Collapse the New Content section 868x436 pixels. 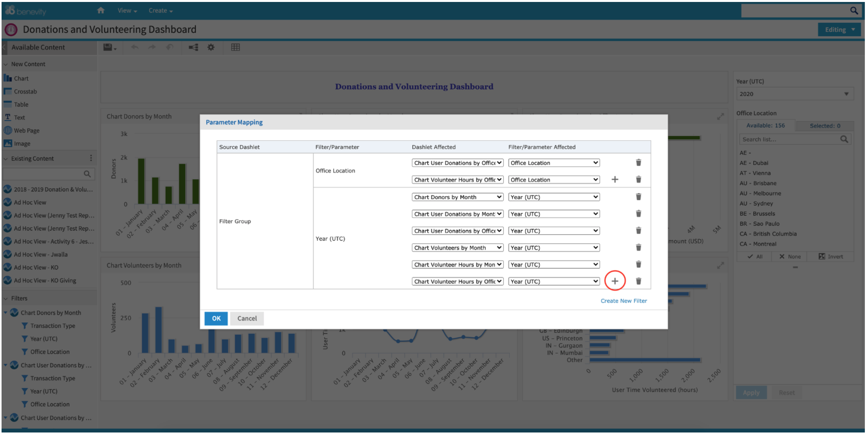tap(6, 64)
